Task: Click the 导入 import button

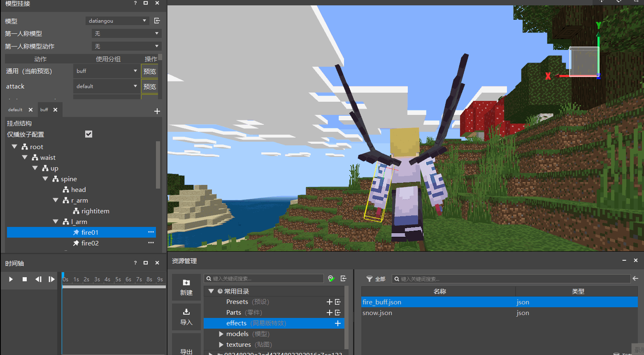Action: pos(186,317)
